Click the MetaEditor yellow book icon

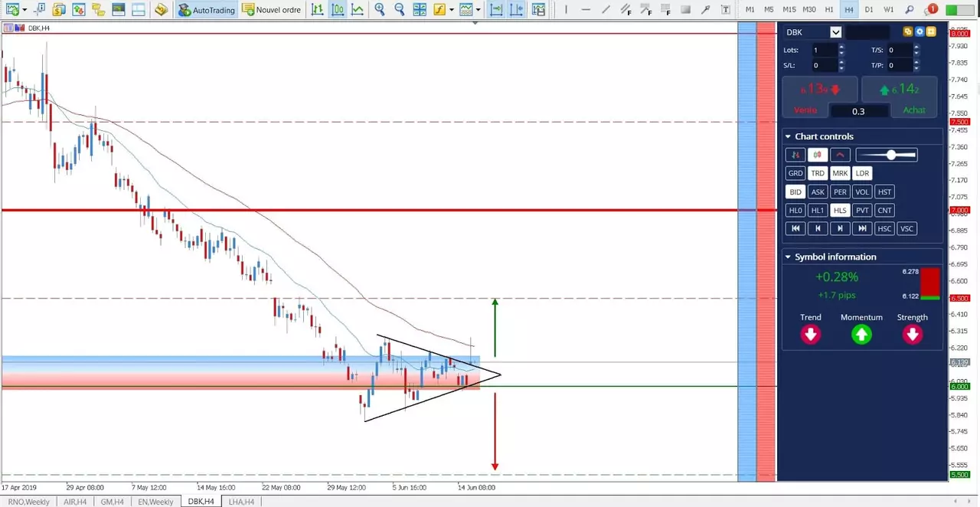point(161,10)
